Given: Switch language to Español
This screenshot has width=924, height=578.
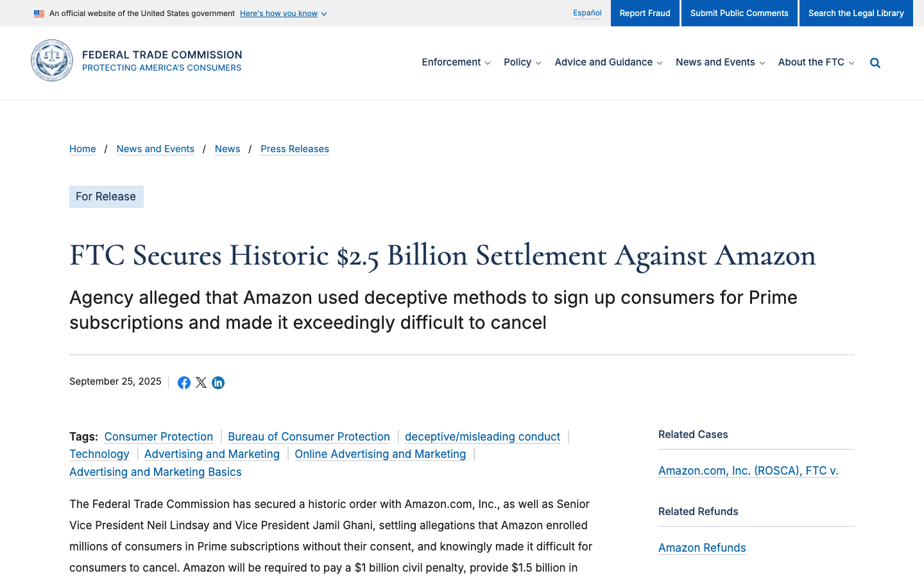Looking at the screenshot, I should (x=587, y=13).
